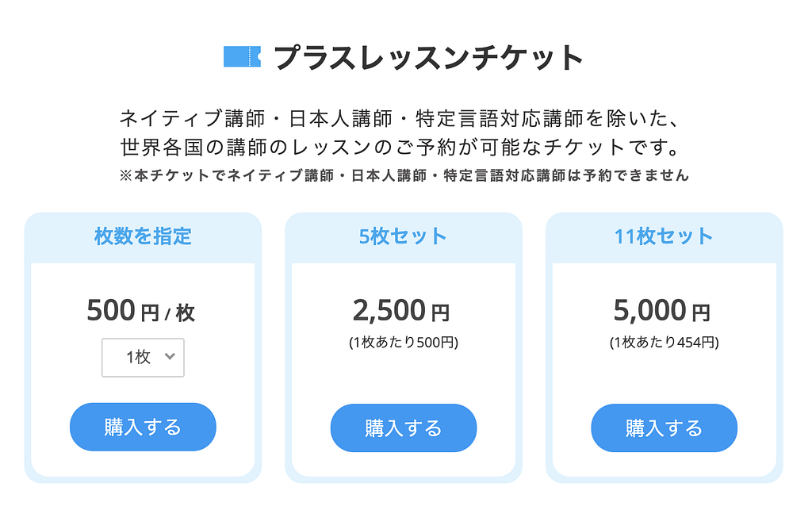The height and width of the screenshot is (510, 812).
Task: Click the 5,000円 price
Action: click(x=662, y=311)
